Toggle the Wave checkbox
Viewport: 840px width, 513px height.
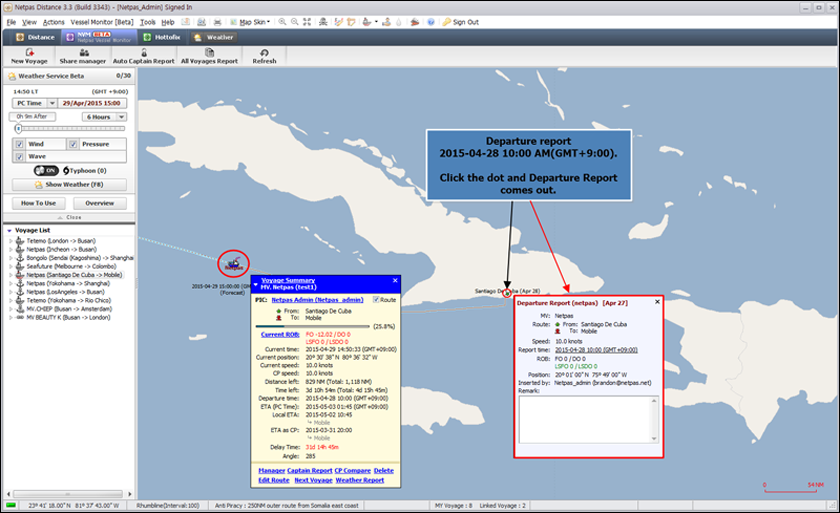(x=19, y=156)
